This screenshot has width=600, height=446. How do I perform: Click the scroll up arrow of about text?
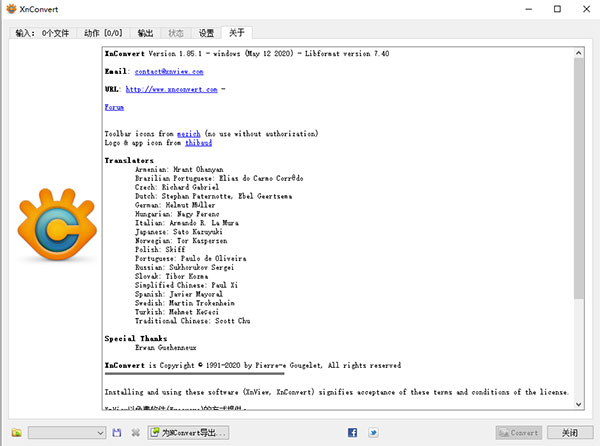tap(579, 53)
